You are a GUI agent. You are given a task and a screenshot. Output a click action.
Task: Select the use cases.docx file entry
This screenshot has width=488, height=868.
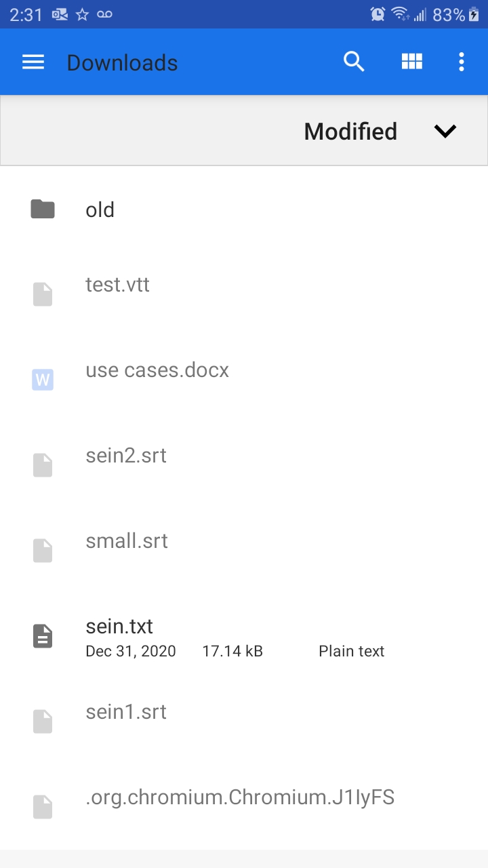tap(203, 370)
